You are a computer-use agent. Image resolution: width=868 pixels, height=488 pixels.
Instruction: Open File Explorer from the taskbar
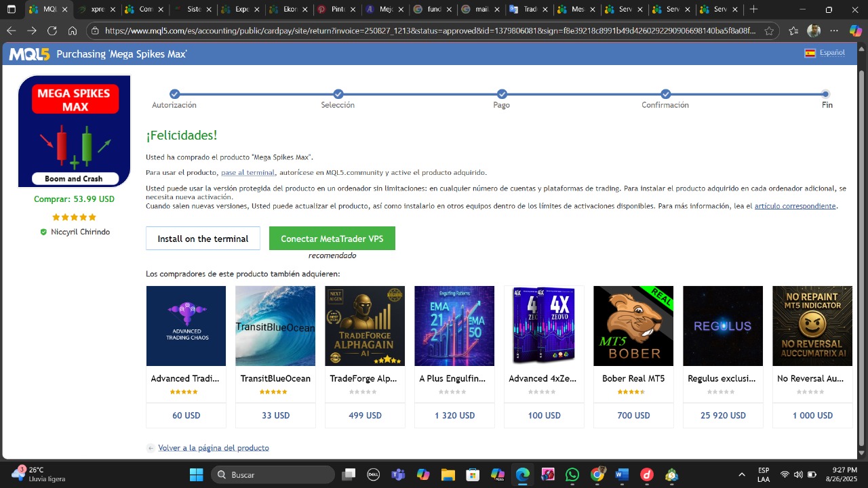pyautogui.click(x=448, y=474)
